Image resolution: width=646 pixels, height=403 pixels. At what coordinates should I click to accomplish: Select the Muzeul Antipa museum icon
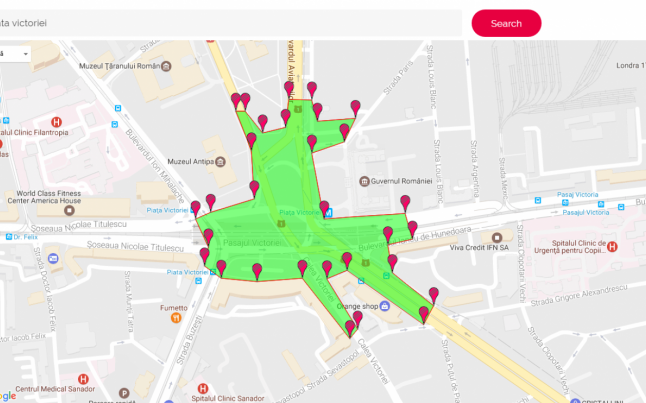click(x=220, y=162)
